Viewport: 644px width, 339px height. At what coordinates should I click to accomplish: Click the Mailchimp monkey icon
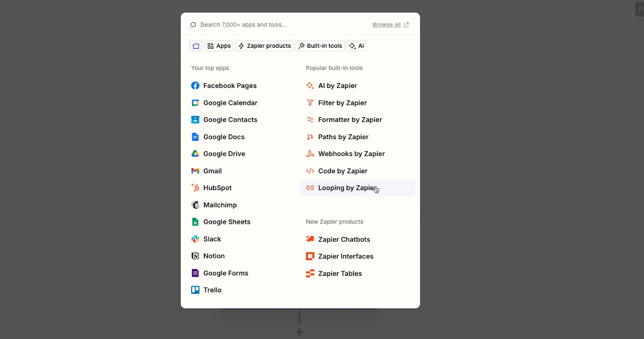click(x=195, y=205)
